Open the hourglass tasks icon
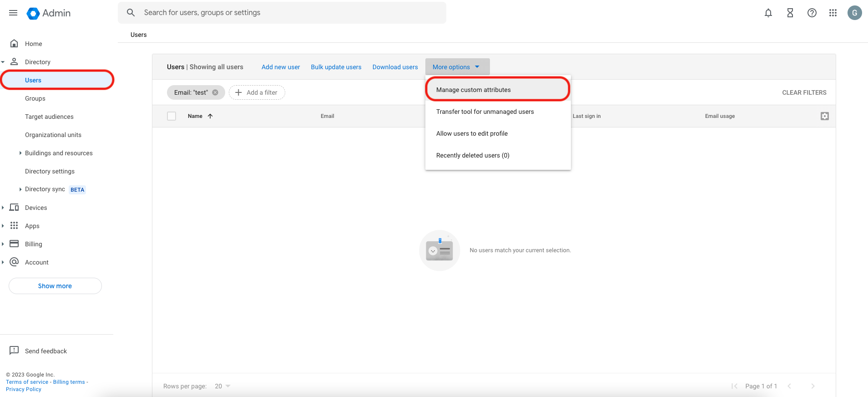Viewport: 868px width, 397px height. coord(790,13)
